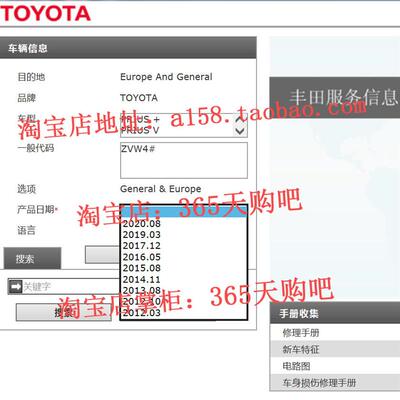Choose production date 2013.08
This screenshot has height=400, width=400.
pyautogui.click(x=141, y=290)
